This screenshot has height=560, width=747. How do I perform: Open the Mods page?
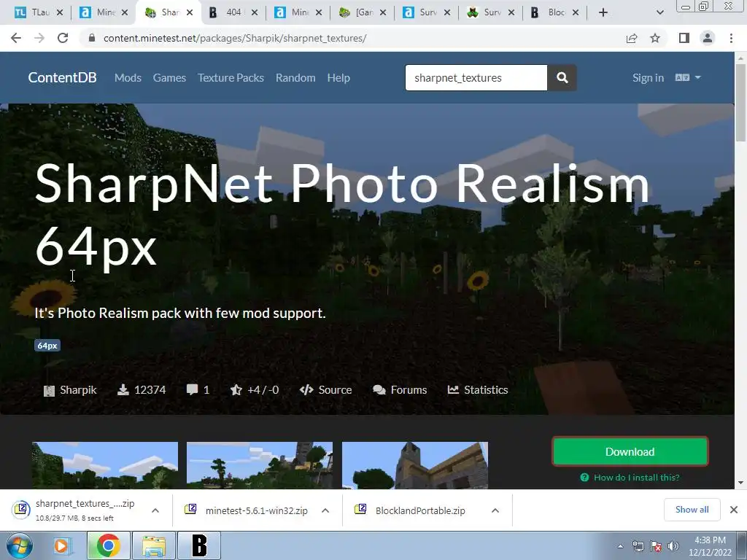[x=128, y=77]
